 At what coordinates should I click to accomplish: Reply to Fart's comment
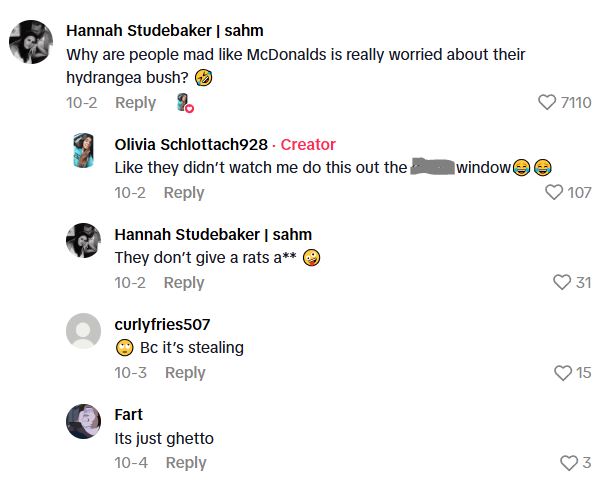(186, 463)
